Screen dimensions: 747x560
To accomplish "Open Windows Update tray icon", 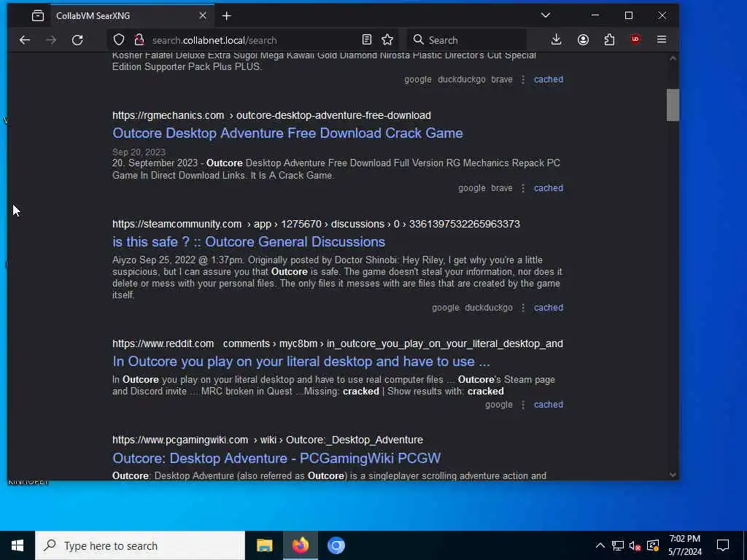I will tap(653, 545).
